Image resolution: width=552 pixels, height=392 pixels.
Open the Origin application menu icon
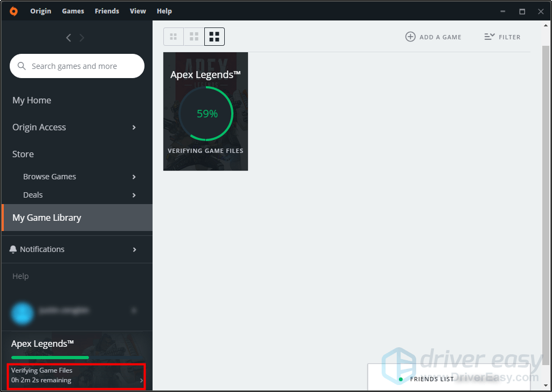click(13, 11)
